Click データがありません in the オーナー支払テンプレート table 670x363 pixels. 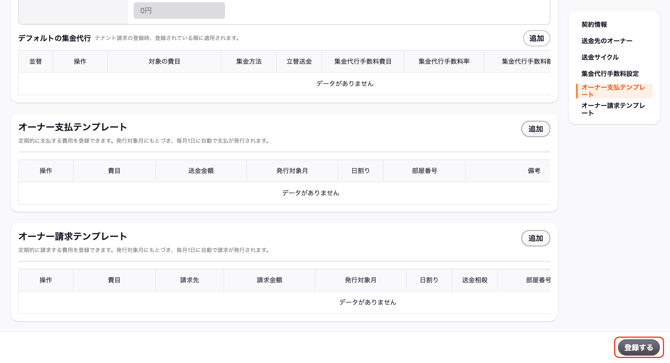(311, 193)
